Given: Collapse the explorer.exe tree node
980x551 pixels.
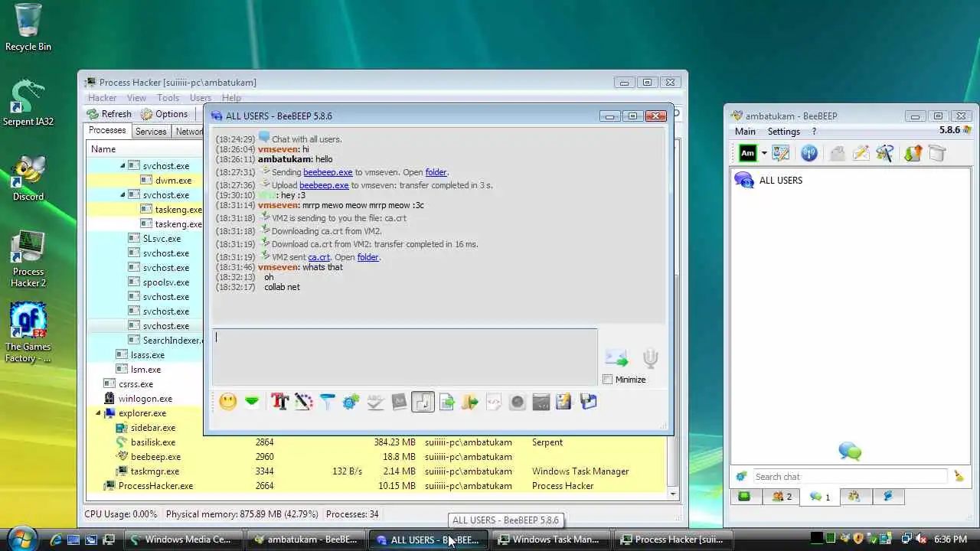Looking at the screenshot, I should tap(98, 413).
